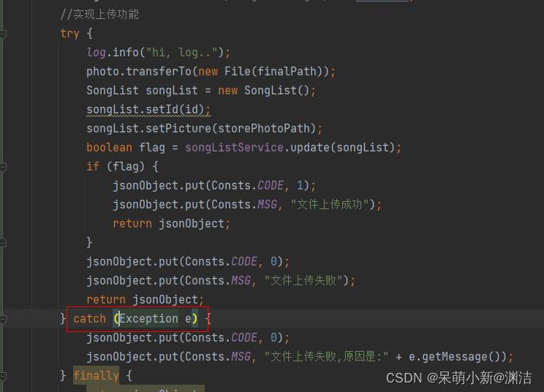Click the log.info("hi, log..") line
Viewport: 544px width, 392px height.
(158, 53)
